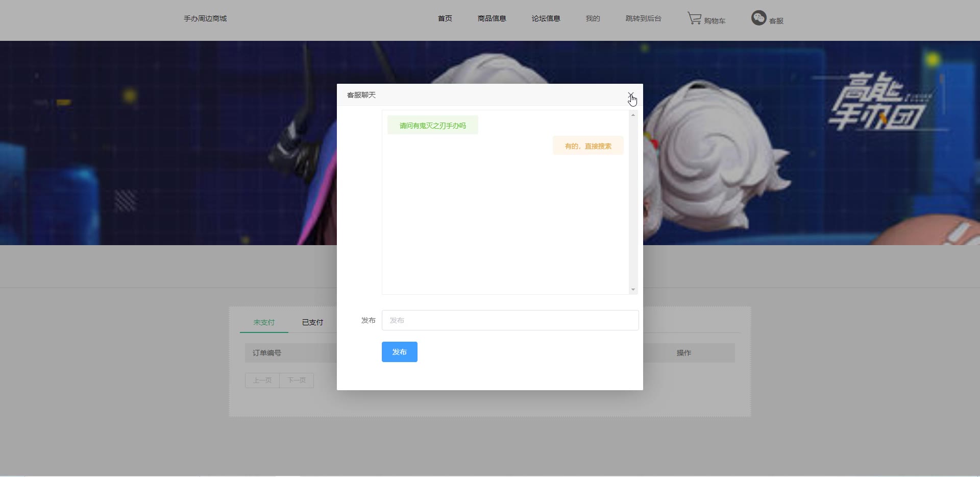980x477 pixels.
Task: Switch to the 未支付 tab
Action: click(264, 322)
